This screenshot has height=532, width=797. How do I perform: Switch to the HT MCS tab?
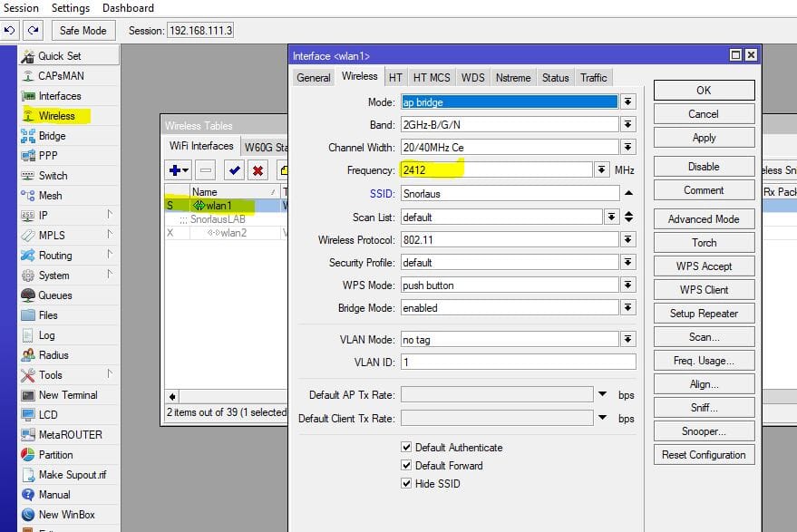[432, 78]
